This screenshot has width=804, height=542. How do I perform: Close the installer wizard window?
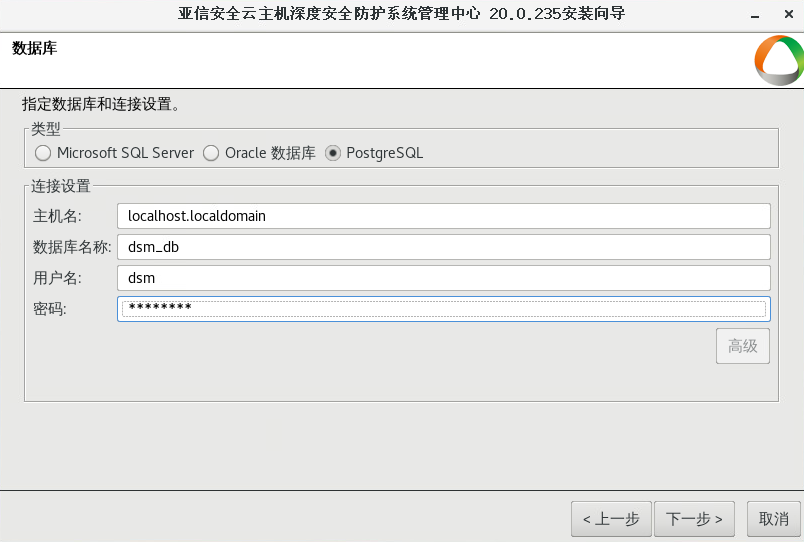(789, 14)
